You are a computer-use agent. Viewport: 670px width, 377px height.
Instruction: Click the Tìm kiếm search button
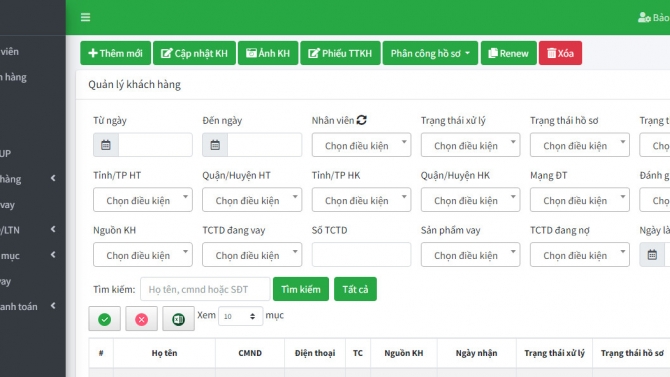pyautogui.click(x=301, y=289)
